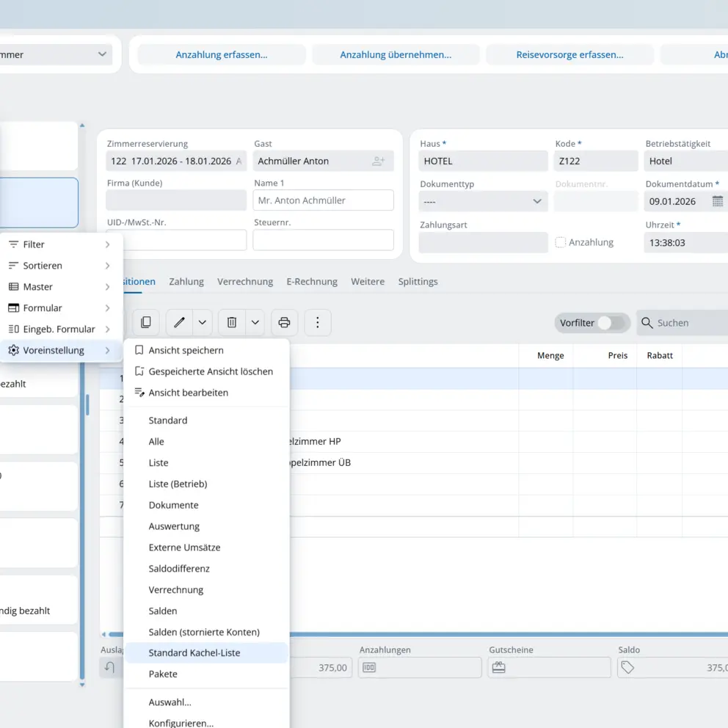
Task: Switch to the E-Rechnung tab
Action: 312,282
